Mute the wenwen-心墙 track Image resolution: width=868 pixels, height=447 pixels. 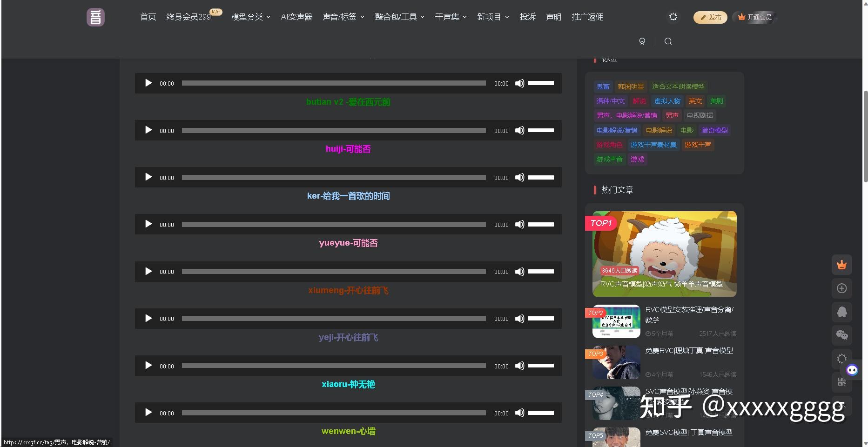click(520, 413)
